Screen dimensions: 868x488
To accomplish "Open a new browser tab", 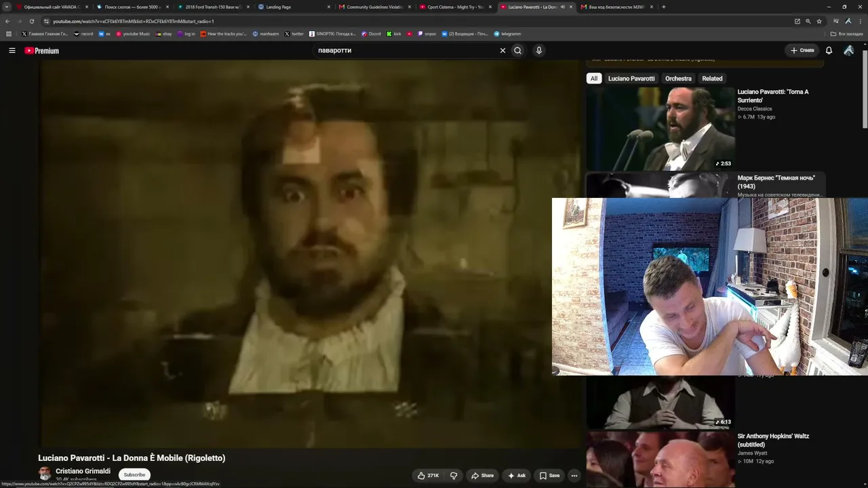I will (663, 7).
